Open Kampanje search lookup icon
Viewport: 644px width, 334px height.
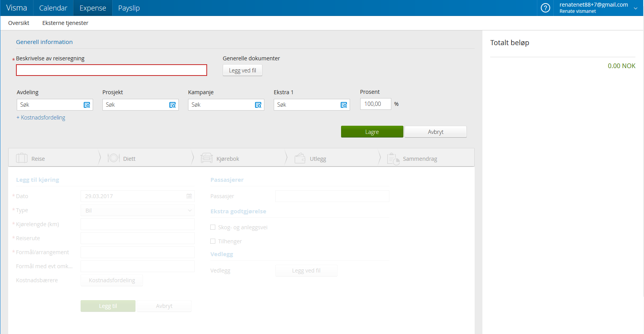[x=258, y=105]
